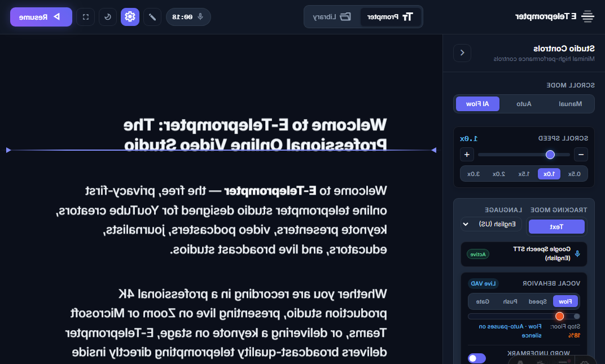Click the 18% stop floor value

click(574, 335)
